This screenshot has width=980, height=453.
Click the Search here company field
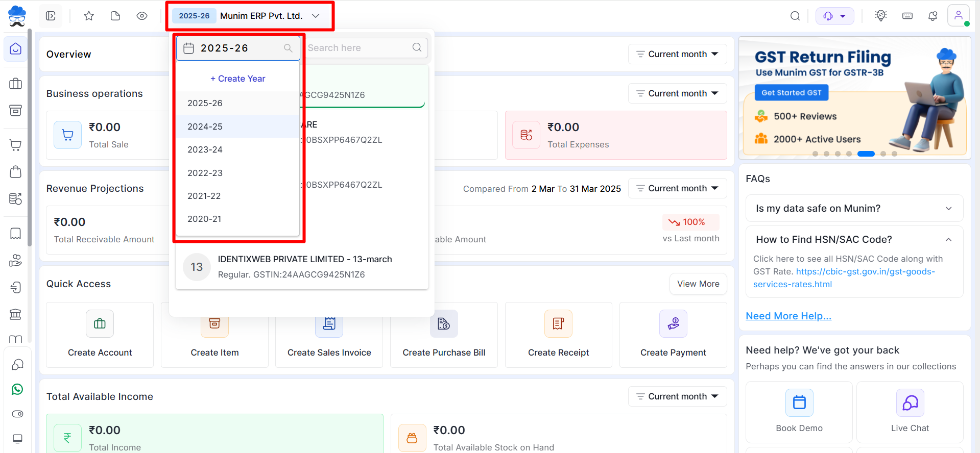pyautogui.click(x=365, y=48)
